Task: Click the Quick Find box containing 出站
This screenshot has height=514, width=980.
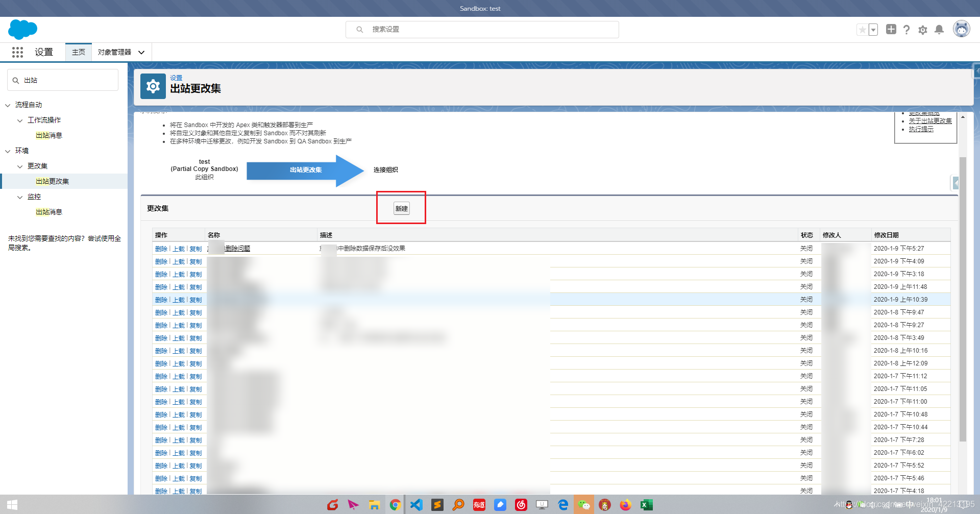Action: point(63,80)
